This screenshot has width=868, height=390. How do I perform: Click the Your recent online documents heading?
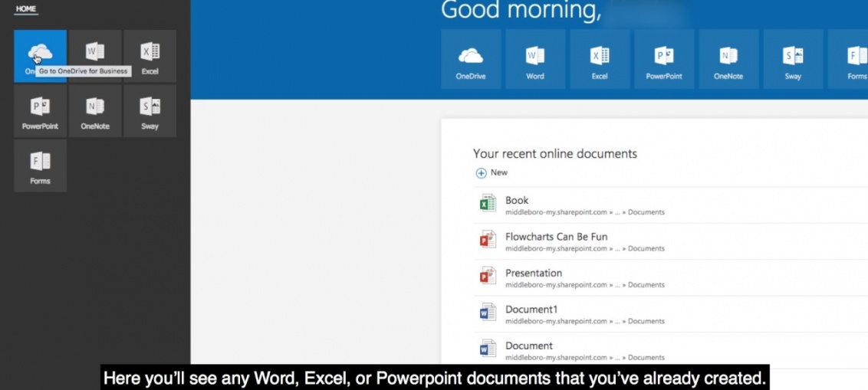(554, 154)
